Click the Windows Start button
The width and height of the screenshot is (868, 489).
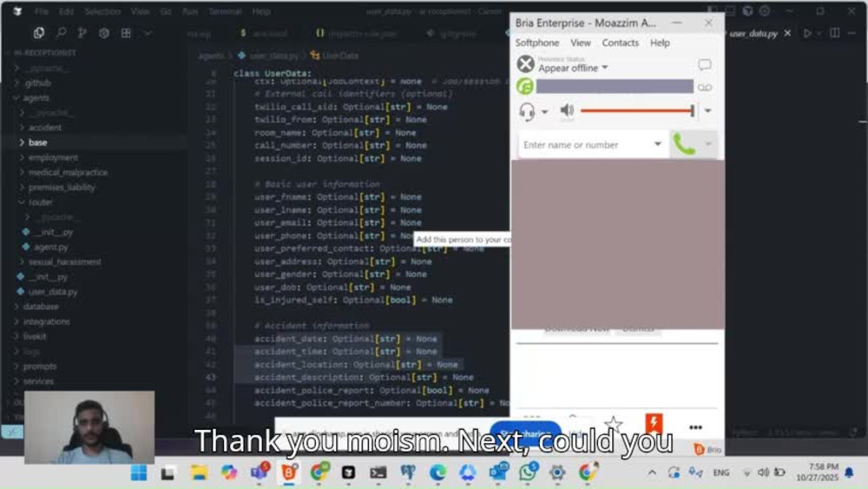coord(139,472)
